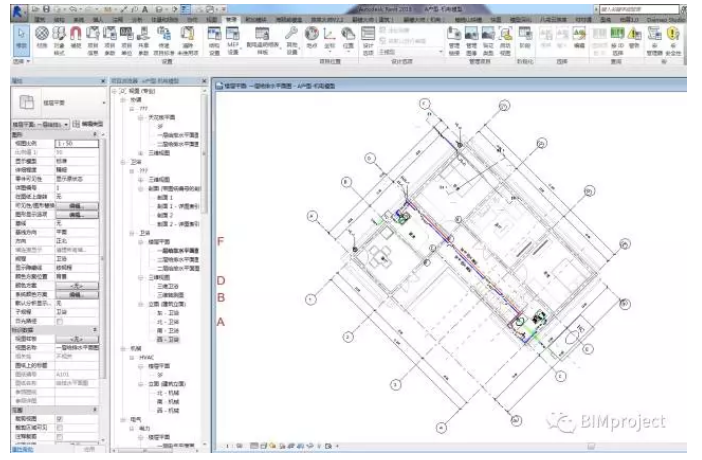The width and height of the screenshot is (702, 460).
Task: Click Edit for System Color Schemes
Action: pyautogui.click(x=77, y=294)
